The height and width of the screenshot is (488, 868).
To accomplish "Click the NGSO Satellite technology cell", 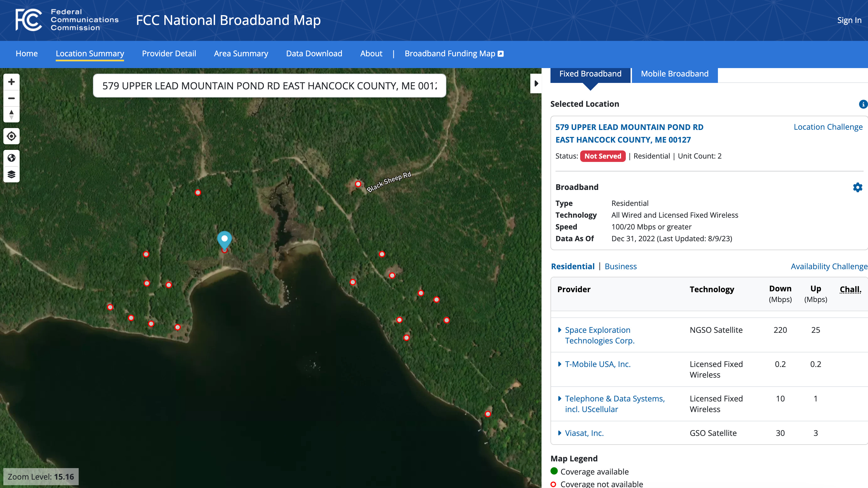I will click(716, 330).
